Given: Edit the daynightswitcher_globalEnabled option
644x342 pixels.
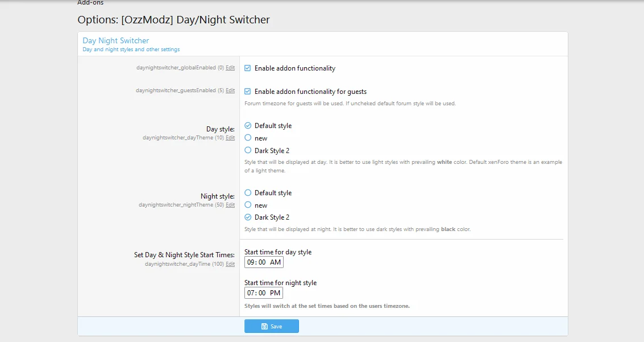Looking at the screenshot, I should click(230, 68).
